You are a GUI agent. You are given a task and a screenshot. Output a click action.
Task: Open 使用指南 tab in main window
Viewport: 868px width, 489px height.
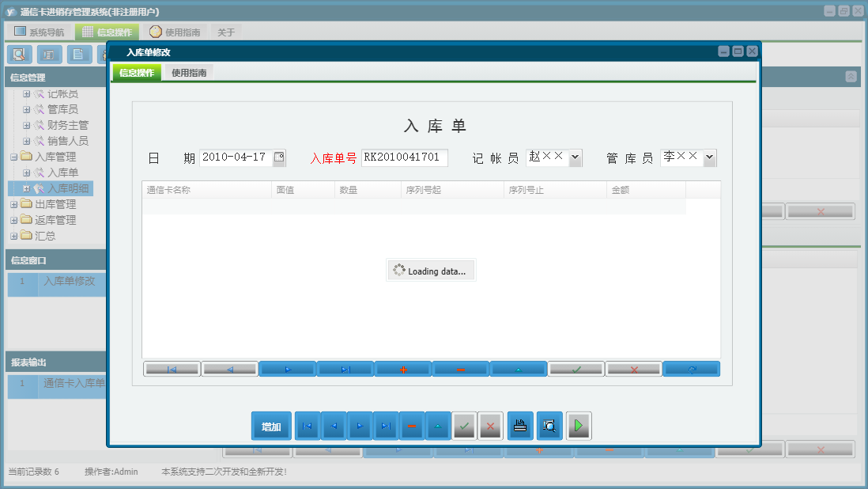point(175,32)
